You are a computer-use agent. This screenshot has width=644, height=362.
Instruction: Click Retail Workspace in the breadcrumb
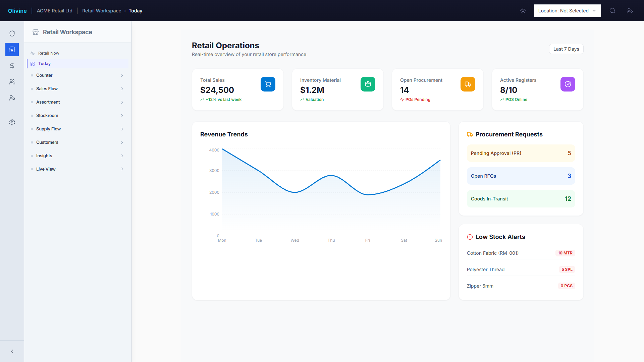pyautogui.click(x=102, y=11)
